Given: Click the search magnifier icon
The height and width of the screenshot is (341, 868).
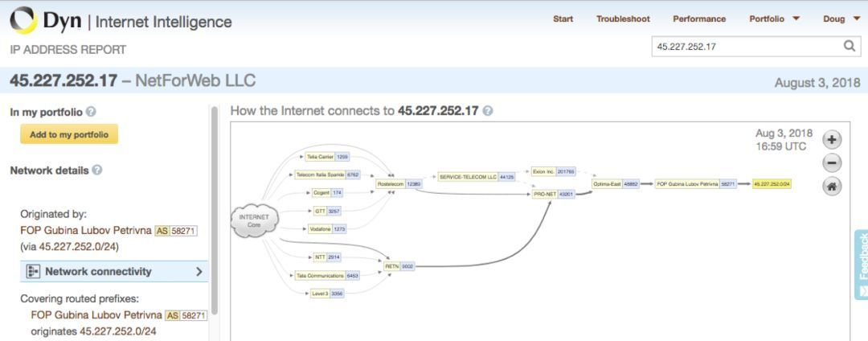Looking at the screenshot, I should click(x=850, y=46).
